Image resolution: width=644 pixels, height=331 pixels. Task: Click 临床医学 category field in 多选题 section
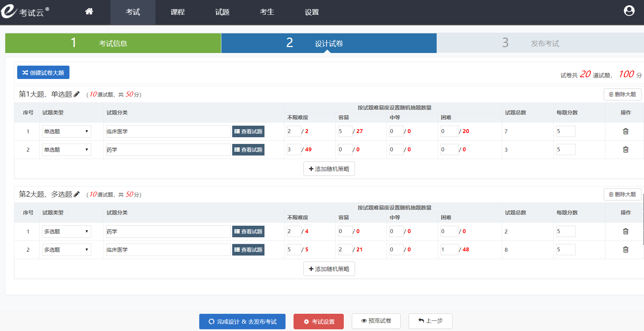click(168, 250)
